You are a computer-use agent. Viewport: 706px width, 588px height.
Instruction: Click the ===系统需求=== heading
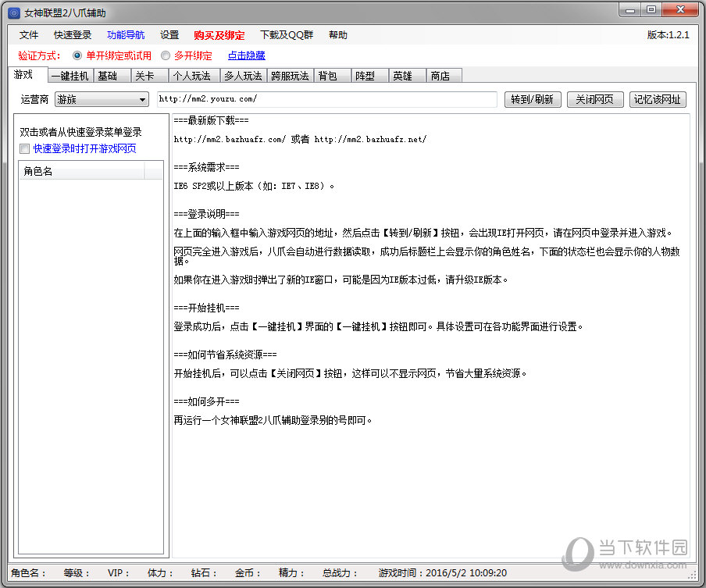click(207, 167)
